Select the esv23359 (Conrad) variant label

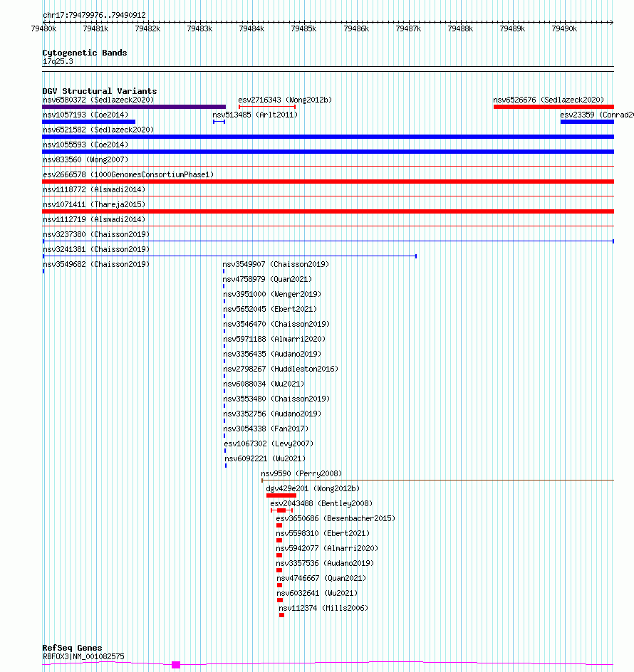click(597, 115)
